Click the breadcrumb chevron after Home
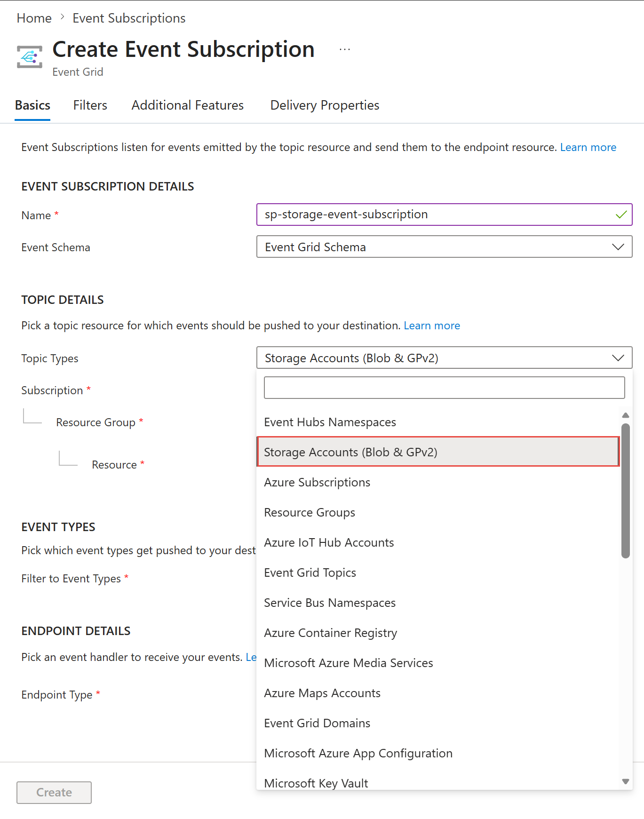The image size is (644, 819). click(62, 18)
